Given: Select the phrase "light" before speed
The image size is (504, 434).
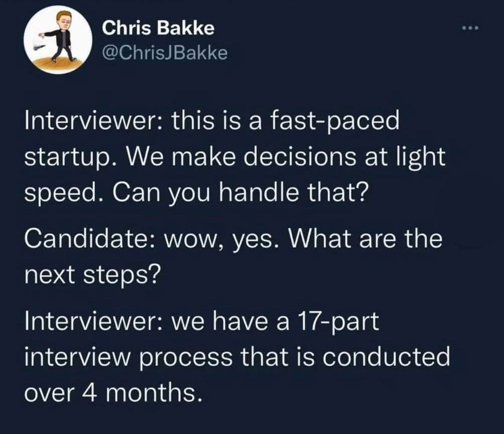Looking at the screenshot, I should point(423,158).
